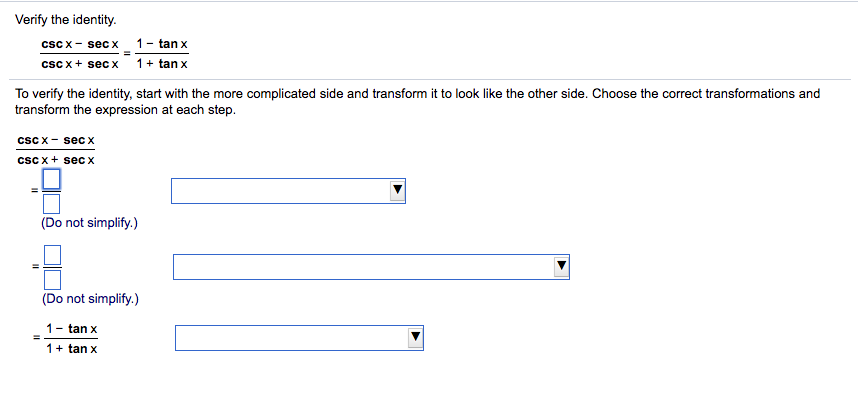
Task: Open final step's dropdown arrow beside 1 − tan x
Action: (x=415, y=338)
